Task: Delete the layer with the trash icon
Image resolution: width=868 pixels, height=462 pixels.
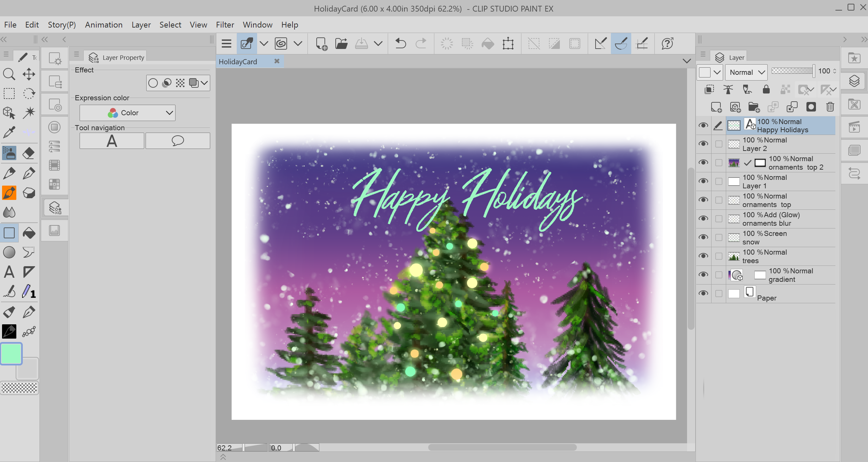Action: tap(830, 107)
